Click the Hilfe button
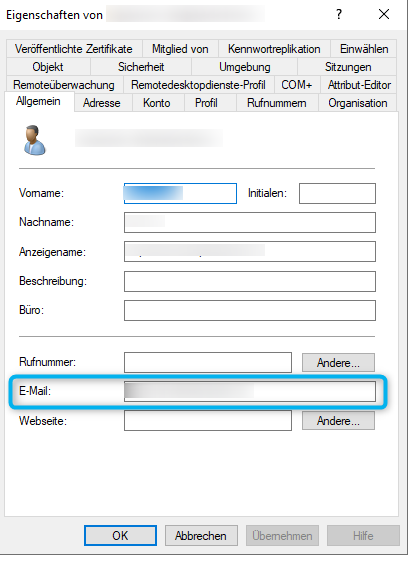Image resolution: width=412 pixels, height=562 pixels. (x=363, y=535)
